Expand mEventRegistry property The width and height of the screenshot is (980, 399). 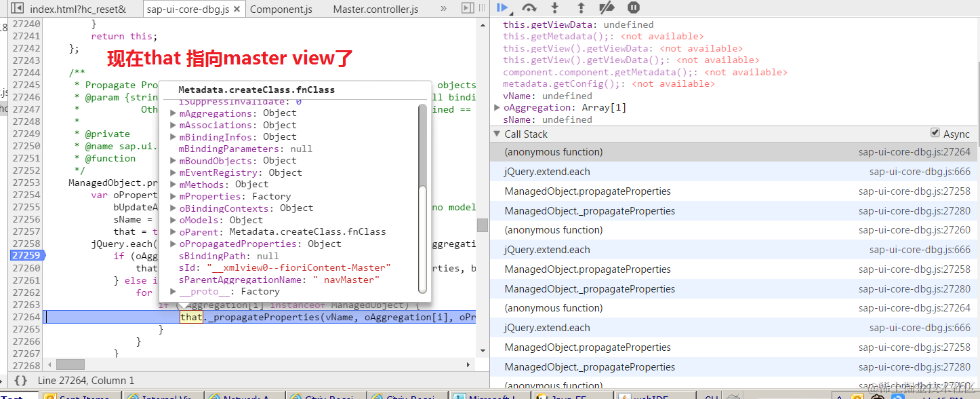click(x=173, y=172)
